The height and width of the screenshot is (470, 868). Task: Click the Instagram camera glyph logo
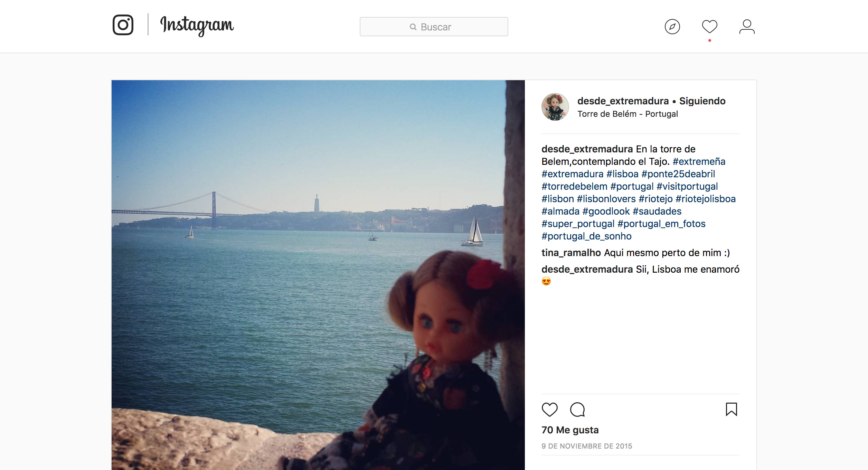pyautogui.click(x=124, y=25)
